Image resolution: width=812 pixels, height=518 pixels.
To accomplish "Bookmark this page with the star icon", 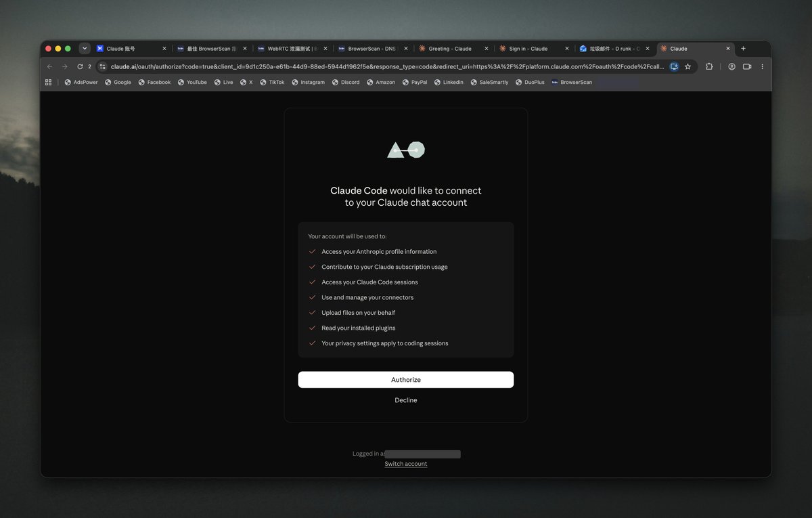I will coord(687,66).
